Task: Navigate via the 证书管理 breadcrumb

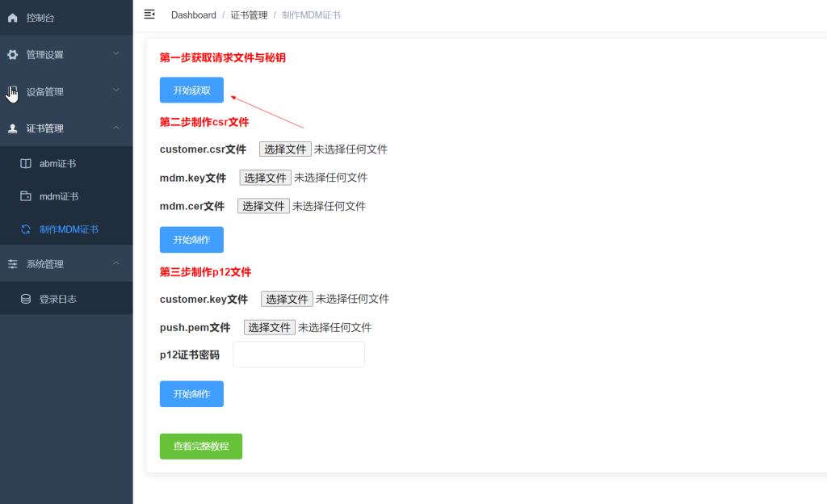Action: (249, 15)
